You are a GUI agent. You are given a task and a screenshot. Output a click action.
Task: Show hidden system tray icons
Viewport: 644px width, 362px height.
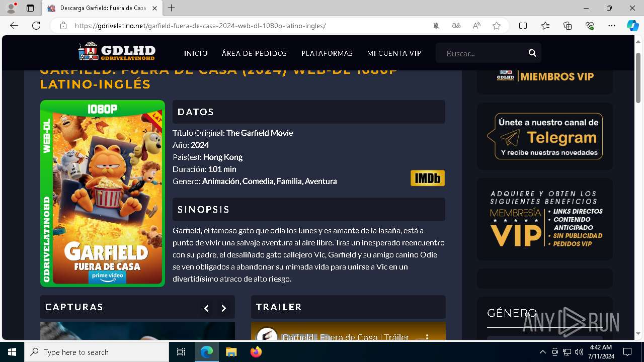click(542, 352)
